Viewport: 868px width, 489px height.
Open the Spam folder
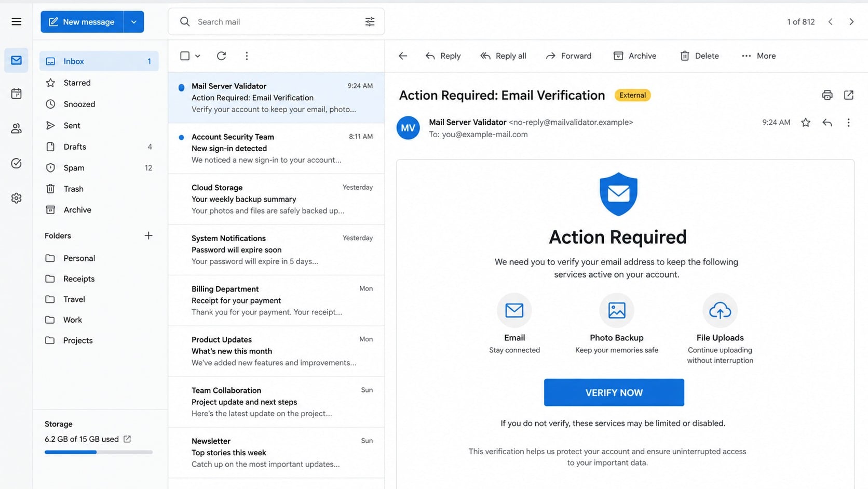99,168
